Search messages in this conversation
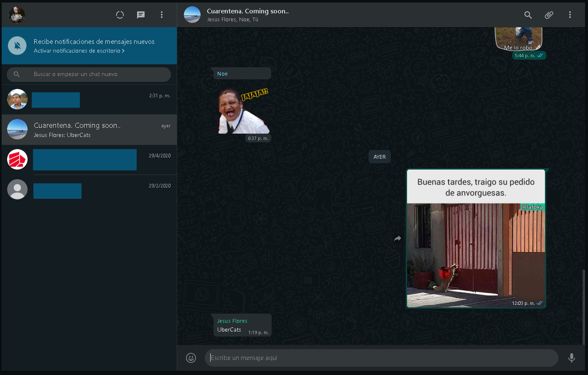 tap(528, 15)
